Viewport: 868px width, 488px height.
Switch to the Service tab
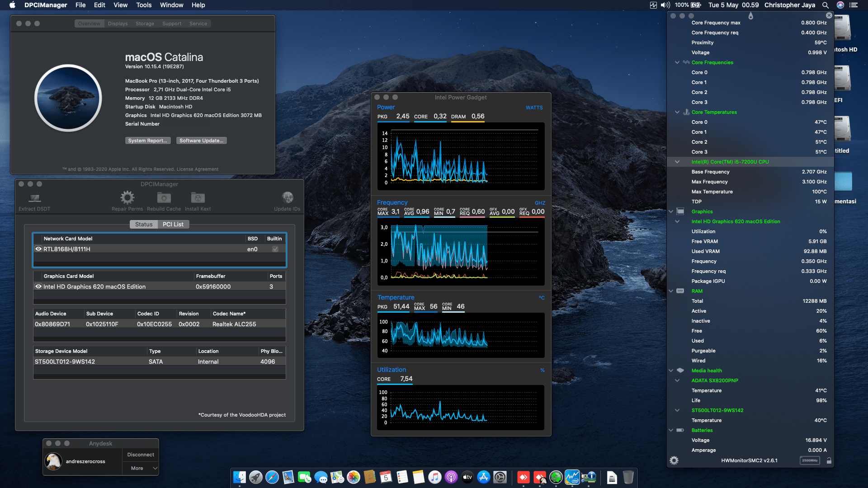click(x=198, y=23)
